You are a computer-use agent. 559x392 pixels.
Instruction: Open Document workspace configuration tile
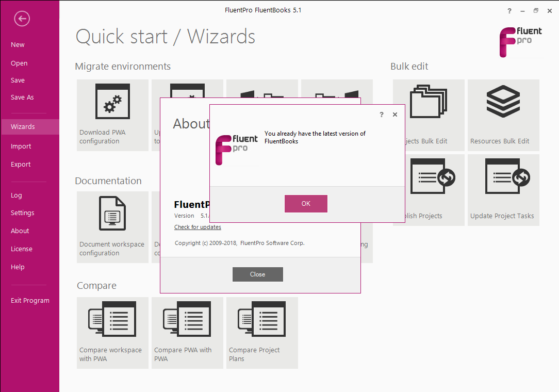[x=112, y=227]
